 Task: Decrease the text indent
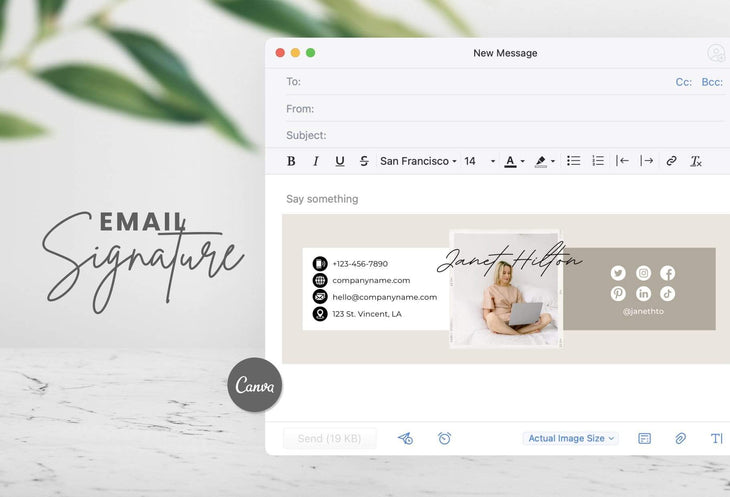click(x=622, y=161)
